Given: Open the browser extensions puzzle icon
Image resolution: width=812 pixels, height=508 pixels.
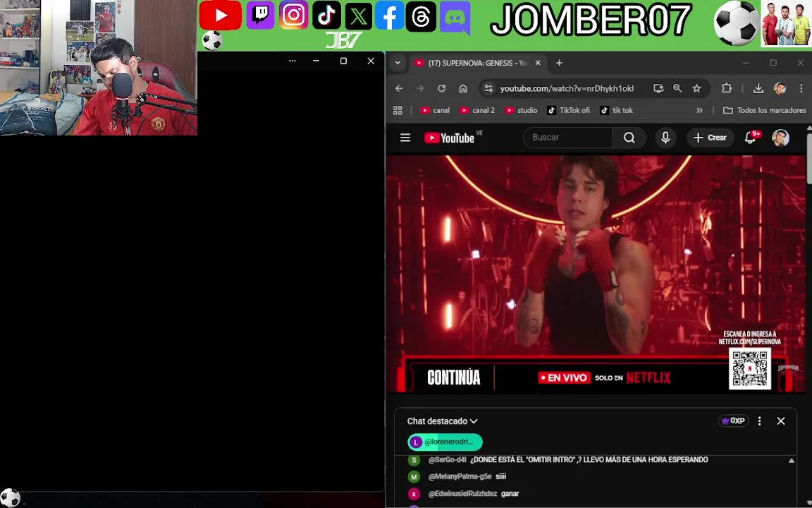Looking at the screenshot, I should point(727,89).
